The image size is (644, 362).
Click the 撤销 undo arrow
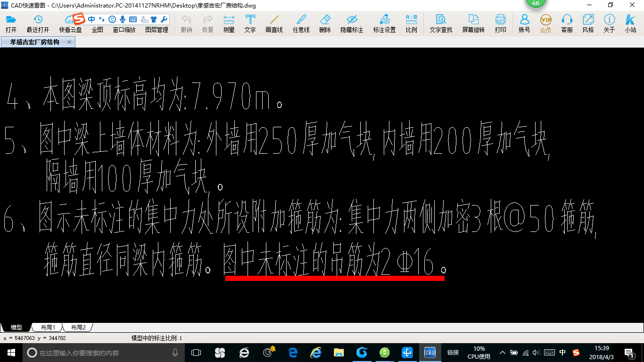[186, 23]
